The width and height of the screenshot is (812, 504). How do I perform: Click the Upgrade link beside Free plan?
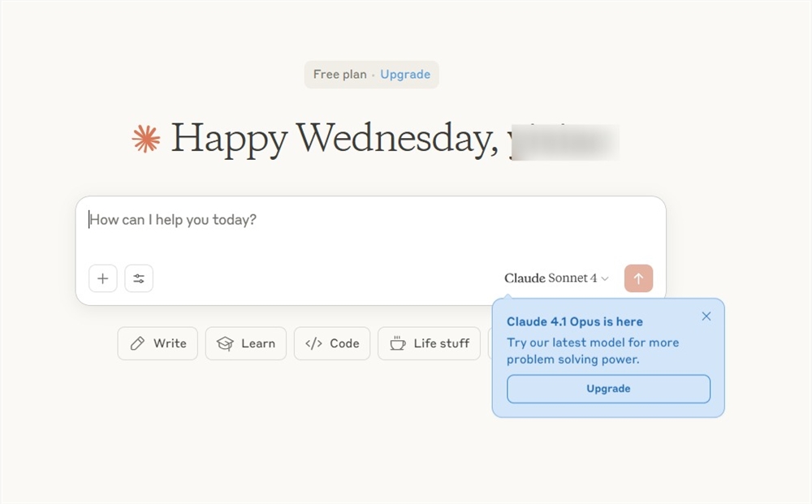click(405, 75)
